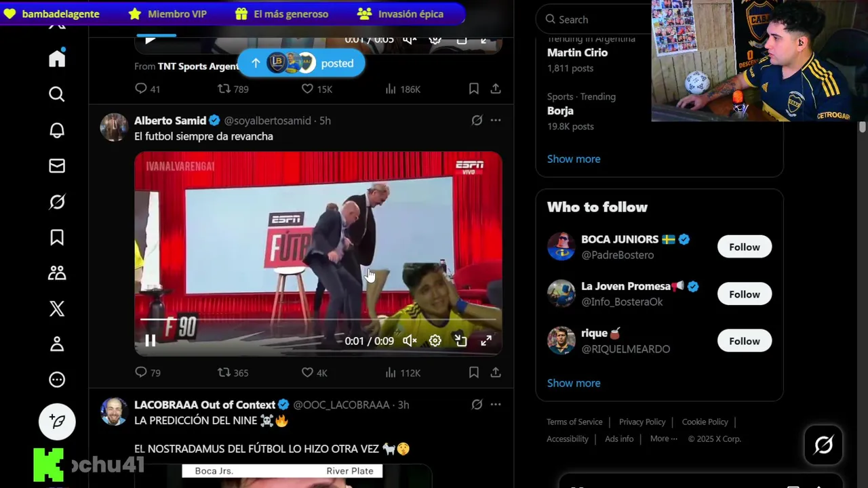Reply to TNT Sports post (41)
The width and height of the screenshot is (868, 488).
[147, 89]
